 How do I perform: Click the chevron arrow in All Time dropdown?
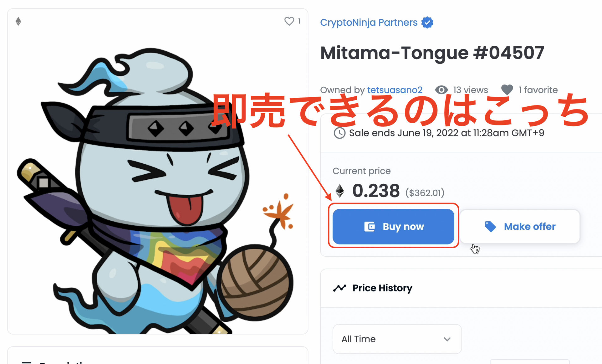[x=447, y=339]
